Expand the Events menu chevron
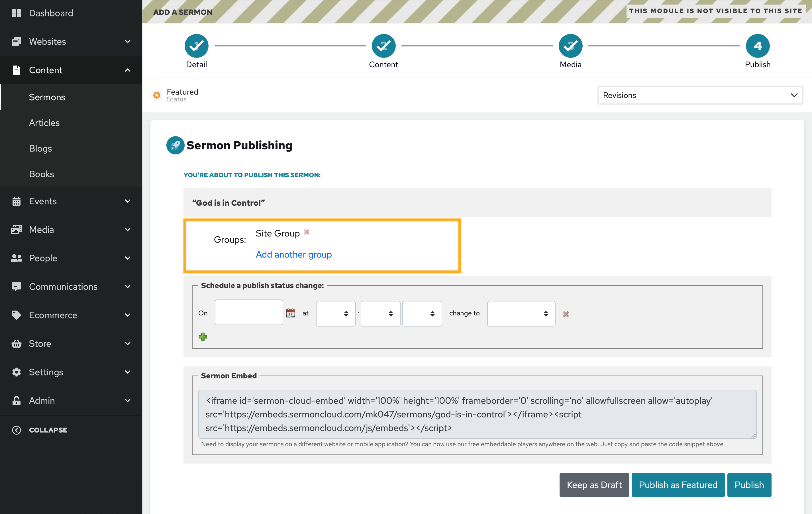This screenshot has height=514, width=812. click(x=128, y=201)
